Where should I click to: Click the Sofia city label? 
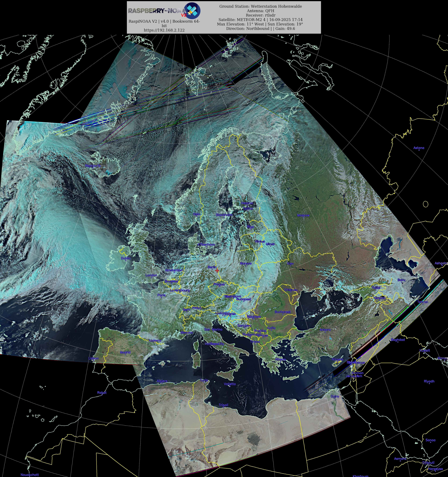271,328
